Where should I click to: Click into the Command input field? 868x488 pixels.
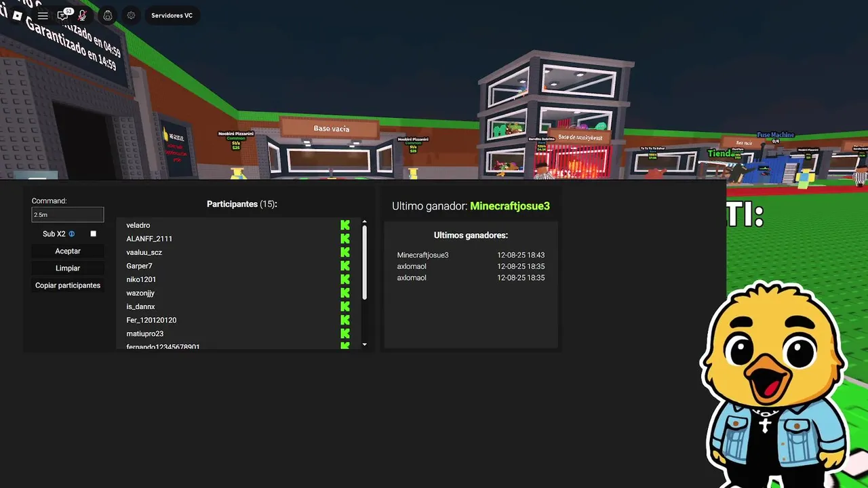68,215
